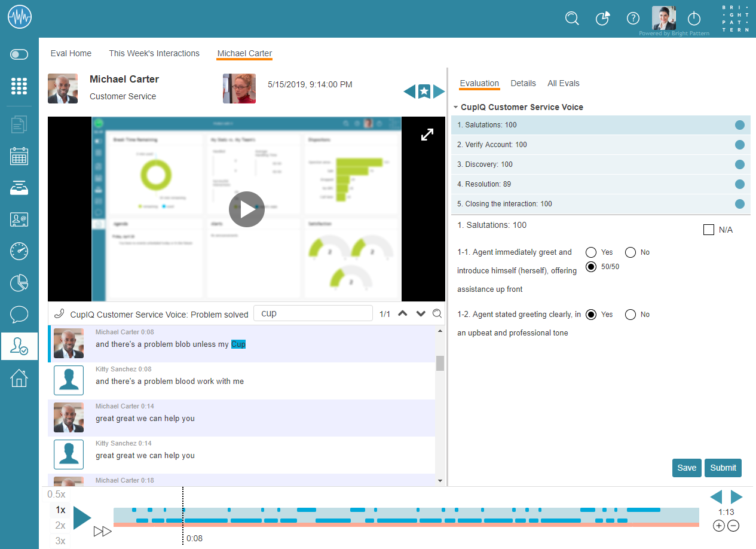
Task: Click the transcript scrollbar thumb
Action: tap(440, 363)
